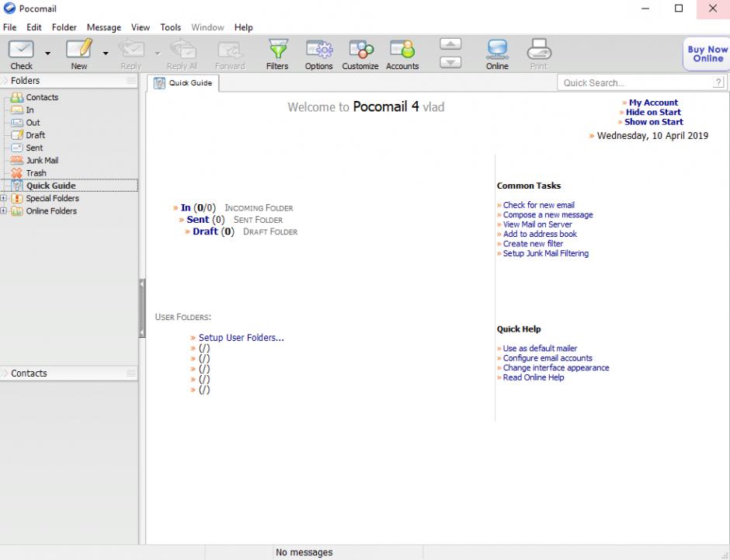Open the File menu

9,27
